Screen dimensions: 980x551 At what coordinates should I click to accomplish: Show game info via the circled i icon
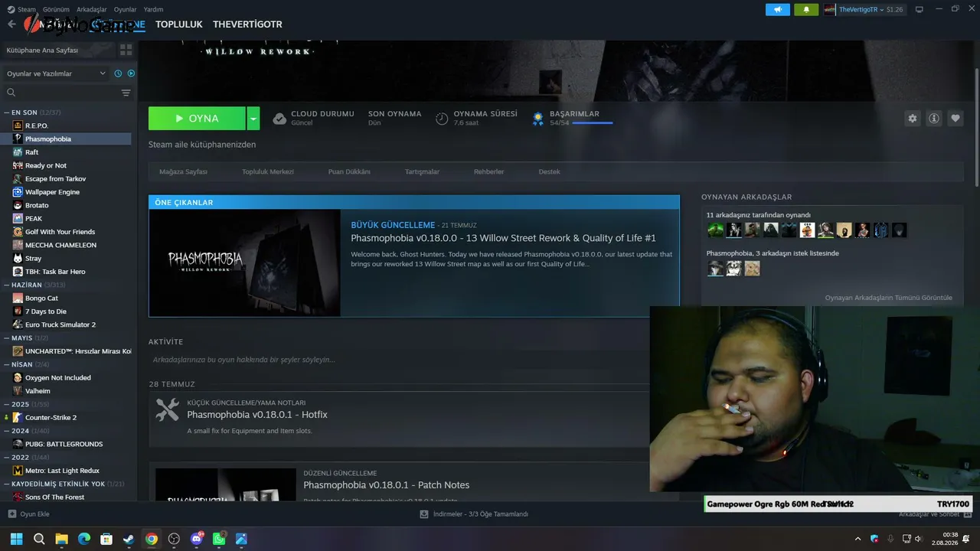coord(934,119)
